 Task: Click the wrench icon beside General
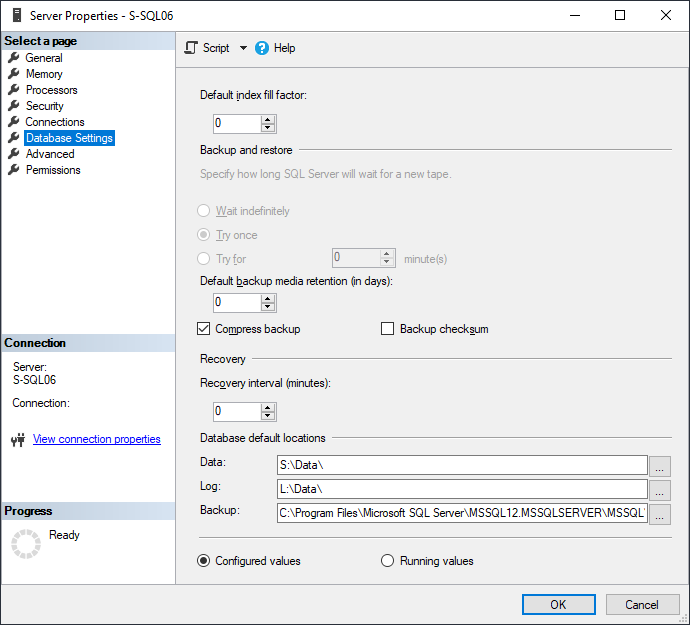[x=14, y=58]
